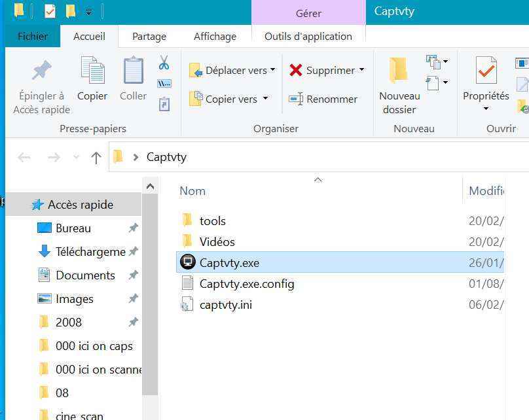Click the Nouveau dossier folder icon
Image resolution: width=529 pixels, height=420 pixels.
tap(399, 70)
